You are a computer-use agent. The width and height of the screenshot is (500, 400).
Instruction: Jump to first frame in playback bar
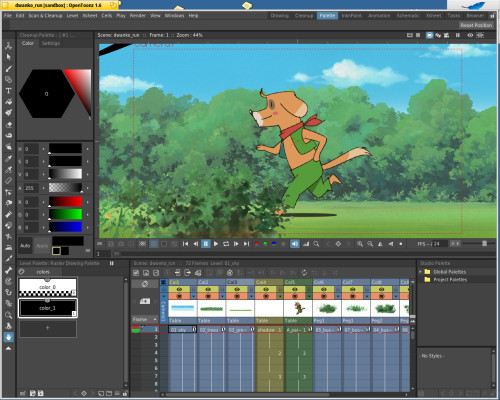click(x=185, y=244)
